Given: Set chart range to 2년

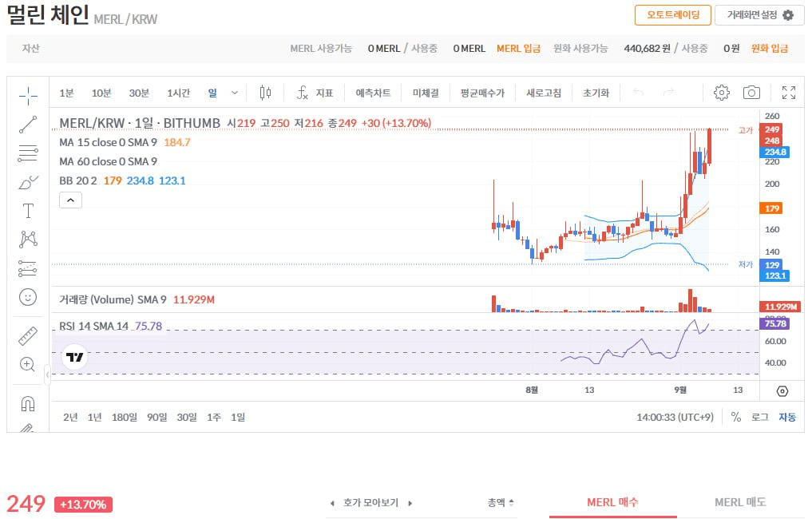Looking at the screenshot, I should [x=70, y=417].
